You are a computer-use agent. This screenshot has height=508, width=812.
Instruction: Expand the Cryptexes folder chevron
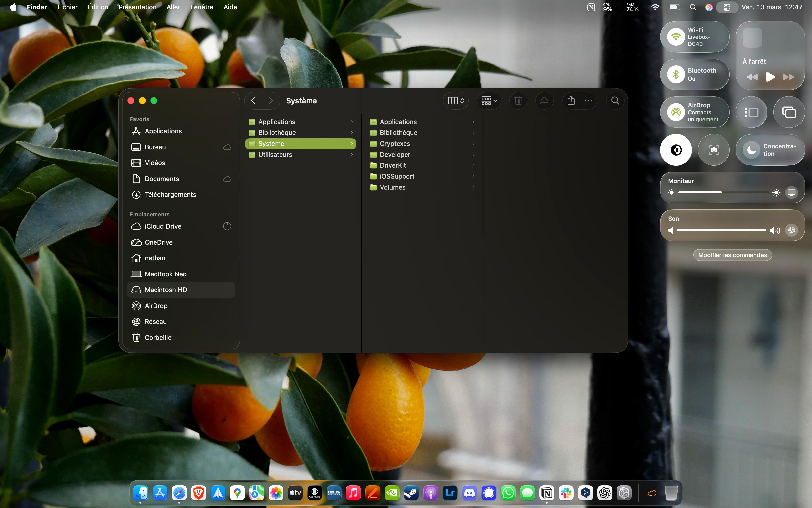coord(473,143)
